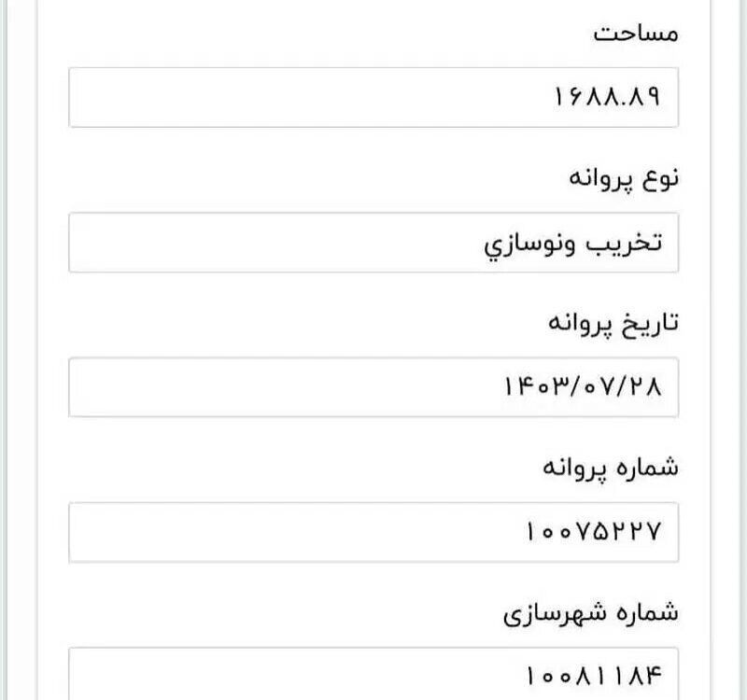The image size is (747, 700).
Task: Click the مساحت label text
Action: click(636, 34)
